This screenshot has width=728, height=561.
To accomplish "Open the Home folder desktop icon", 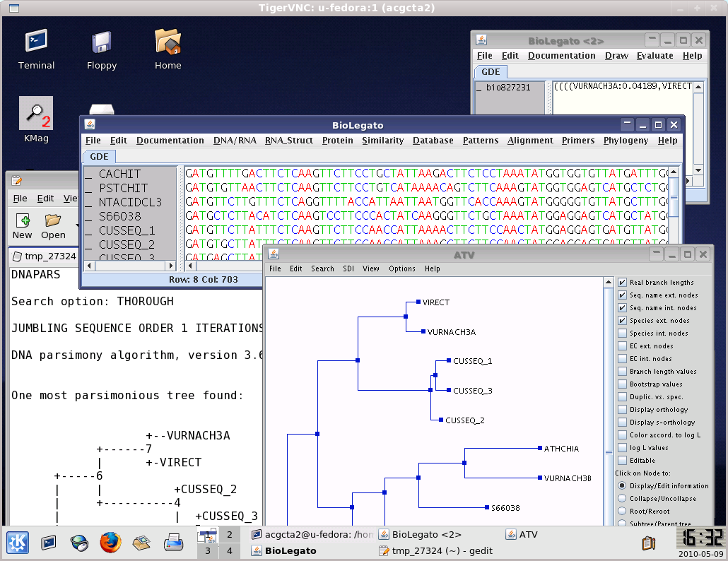I will point(168,43).
